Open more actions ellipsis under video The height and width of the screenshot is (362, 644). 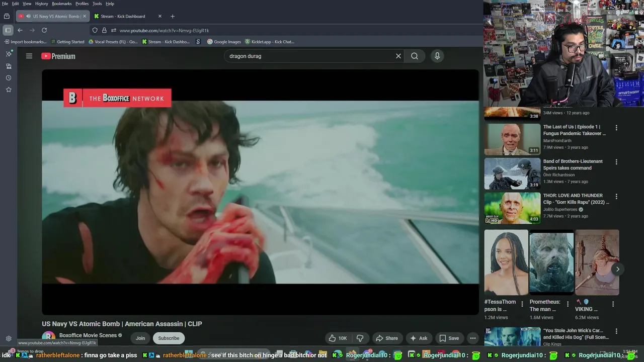point(473,338)
